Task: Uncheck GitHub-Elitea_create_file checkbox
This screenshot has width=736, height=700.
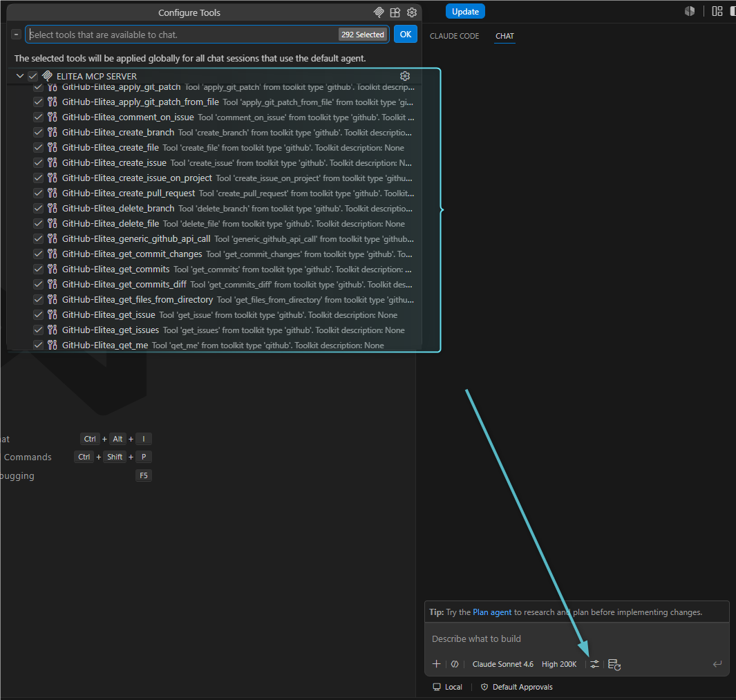Action: point(39,147)
